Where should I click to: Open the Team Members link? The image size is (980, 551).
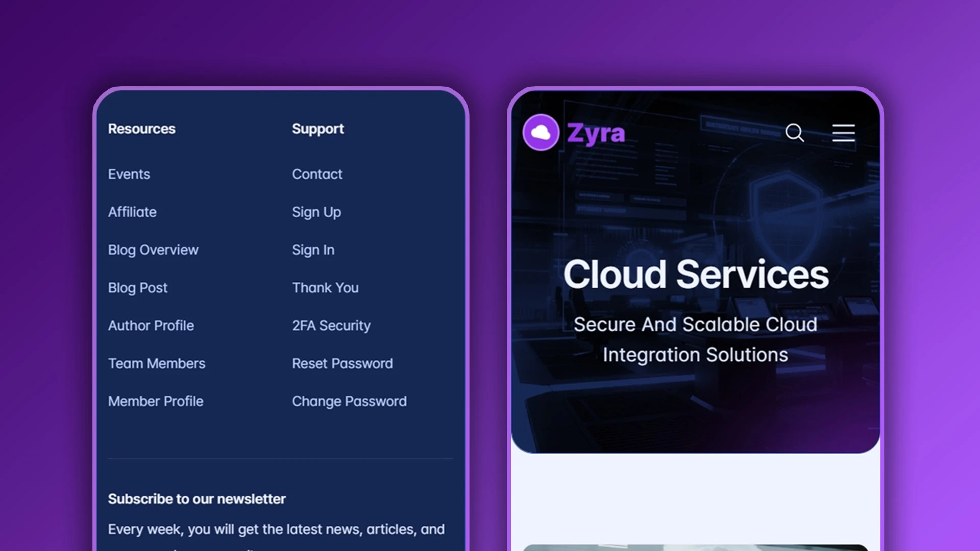(x=157, y=363)
